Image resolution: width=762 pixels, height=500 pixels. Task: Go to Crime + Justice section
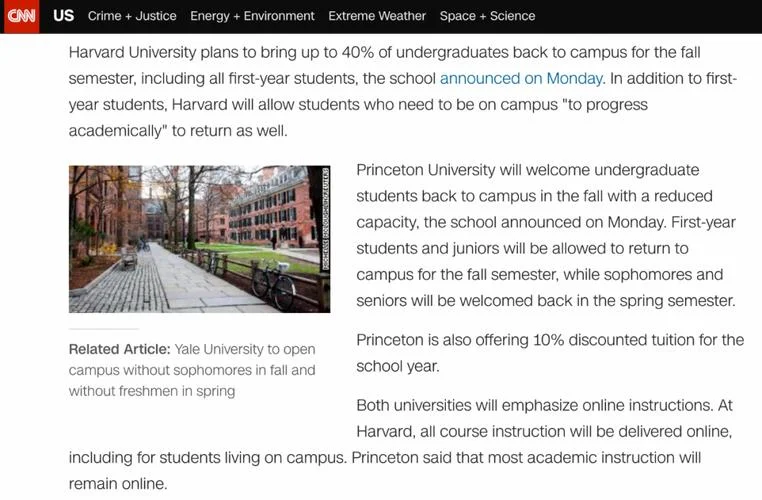pos(132,16)
